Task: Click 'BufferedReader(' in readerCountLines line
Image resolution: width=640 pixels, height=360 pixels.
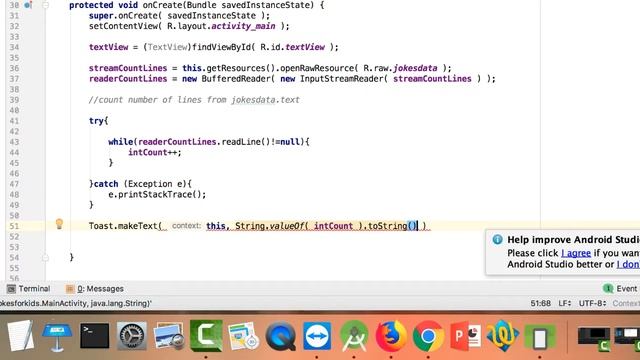Action: pyautogui.click(x=238, y=78)
